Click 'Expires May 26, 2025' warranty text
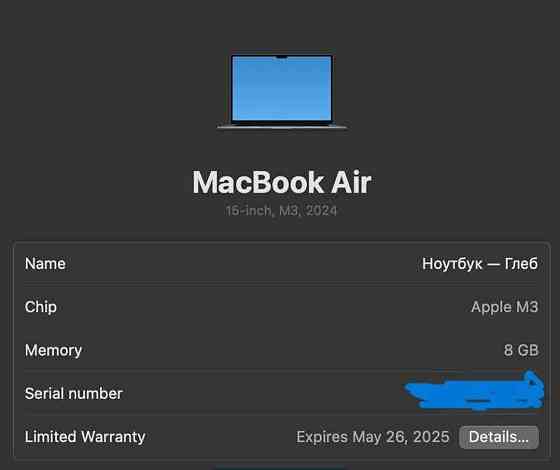 [372, 437]
